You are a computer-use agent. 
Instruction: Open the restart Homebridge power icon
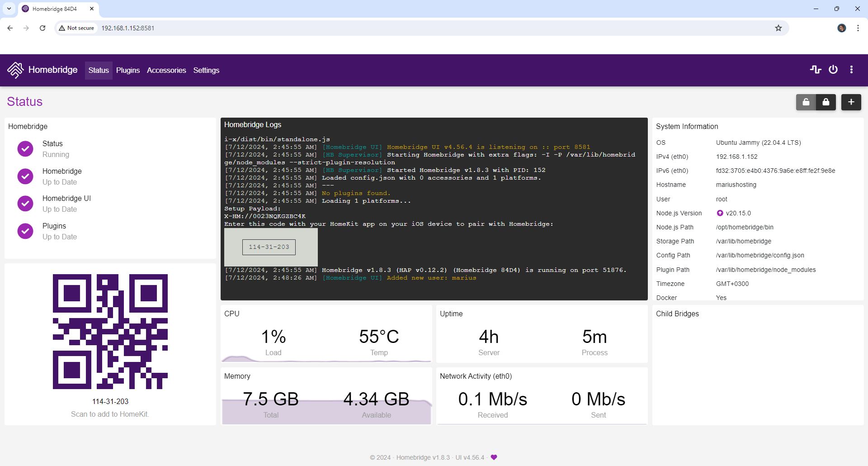[833, 70]
